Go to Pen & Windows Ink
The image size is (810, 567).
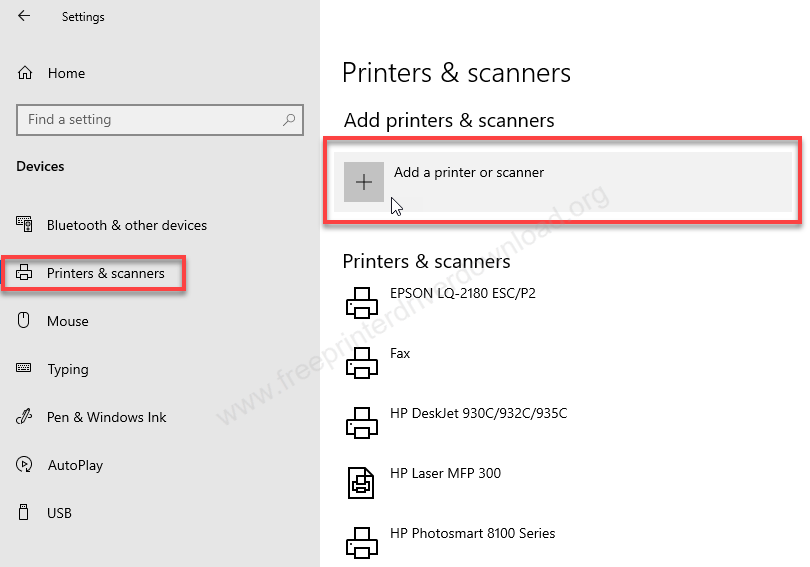point(106,417)
